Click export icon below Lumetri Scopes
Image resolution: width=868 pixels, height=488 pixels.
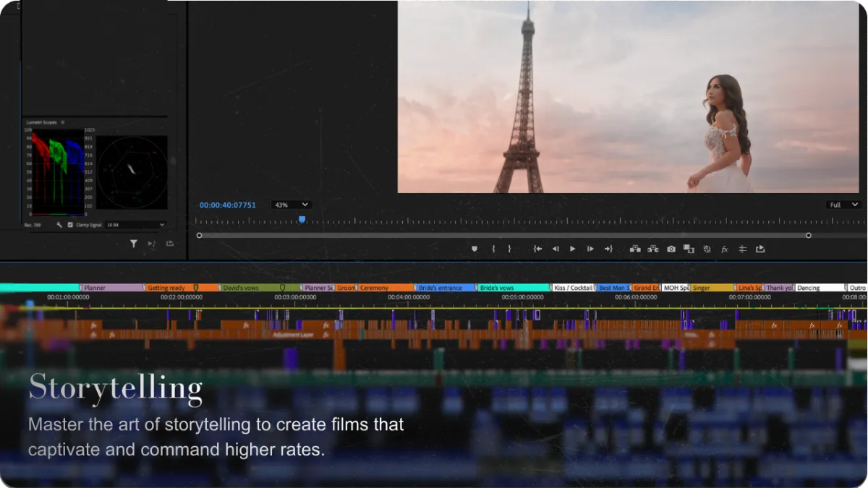170,244
